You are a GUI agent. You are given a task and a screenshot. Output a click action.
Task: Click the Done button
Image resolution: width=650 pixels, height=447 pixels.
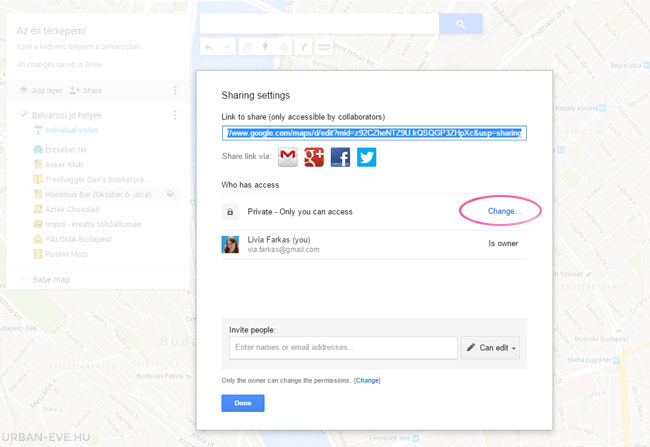tap(243, 403)
